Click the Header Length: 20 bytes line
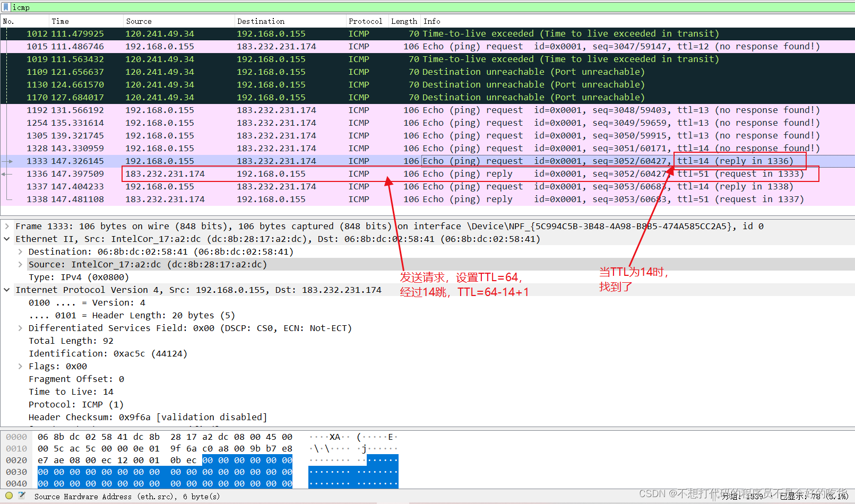The width and height of the screenshot is (855, 504). [132, 315]
